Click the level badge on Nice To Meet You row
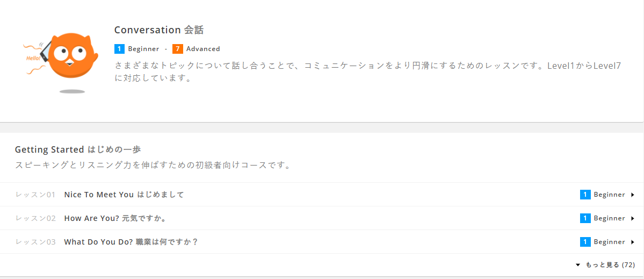Image resolution: width=644 pixels, height=279 pixels. click(585, 195)
